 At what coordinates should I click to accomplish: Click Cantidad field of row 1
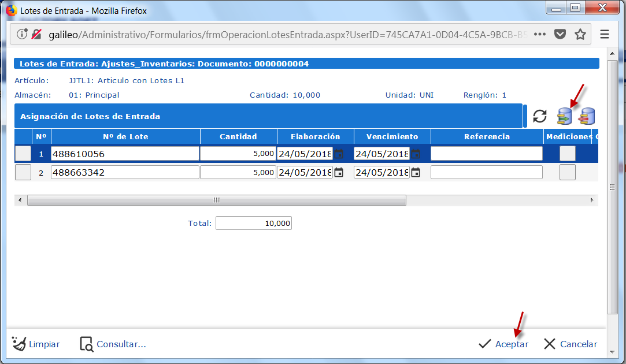tap(238, 154)
